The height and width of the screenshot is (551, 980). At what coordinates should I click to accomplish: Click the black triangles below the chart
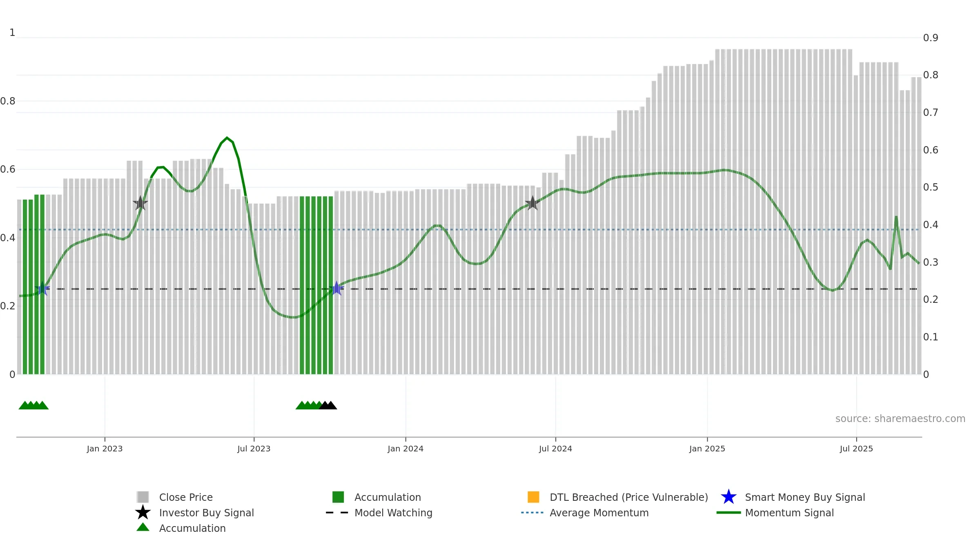coord(328,405)
